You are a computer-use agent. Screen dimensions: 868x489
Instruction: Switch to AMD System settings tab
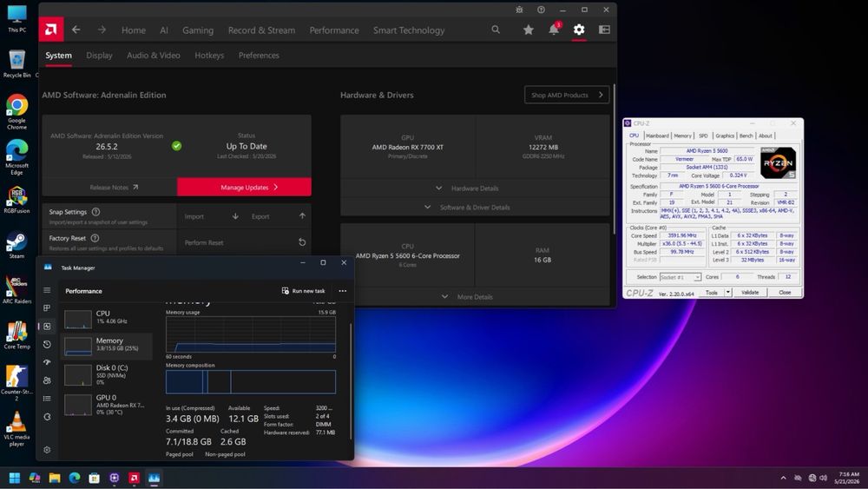coord(59,56)
